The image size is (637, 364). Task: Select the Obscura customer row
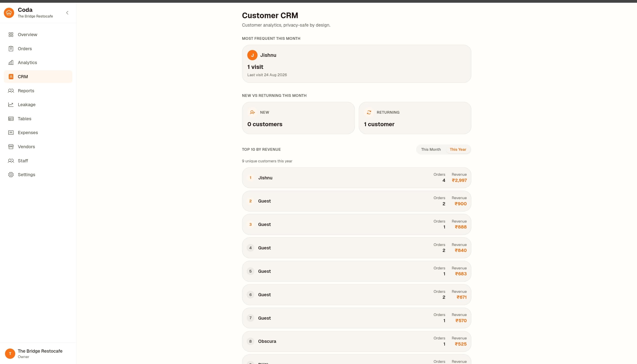pyautogui.click(x=356, y=341)
